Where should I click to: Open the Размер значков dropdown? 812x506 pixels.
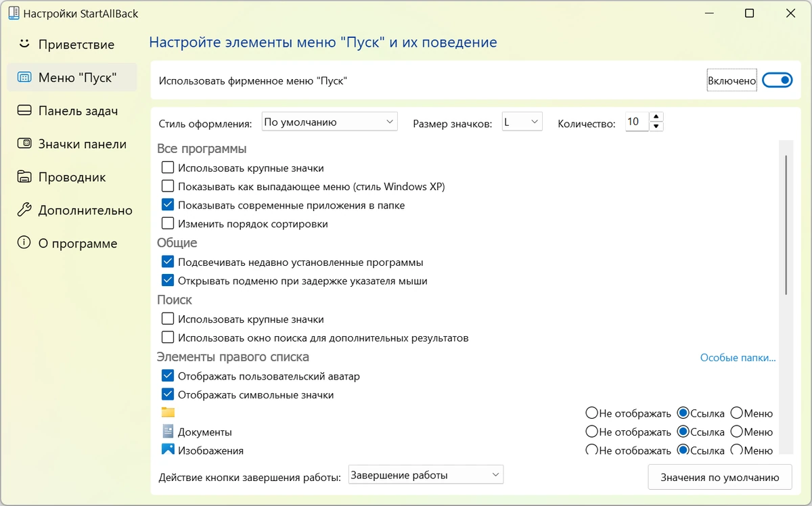pos(522,122)
